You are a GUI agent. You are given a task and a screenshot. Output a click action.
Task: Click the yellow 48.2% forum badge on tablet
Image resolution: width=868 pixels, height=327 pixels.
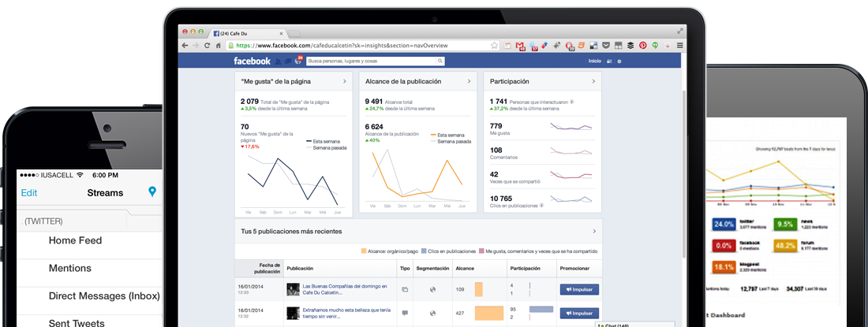[785, 246]
